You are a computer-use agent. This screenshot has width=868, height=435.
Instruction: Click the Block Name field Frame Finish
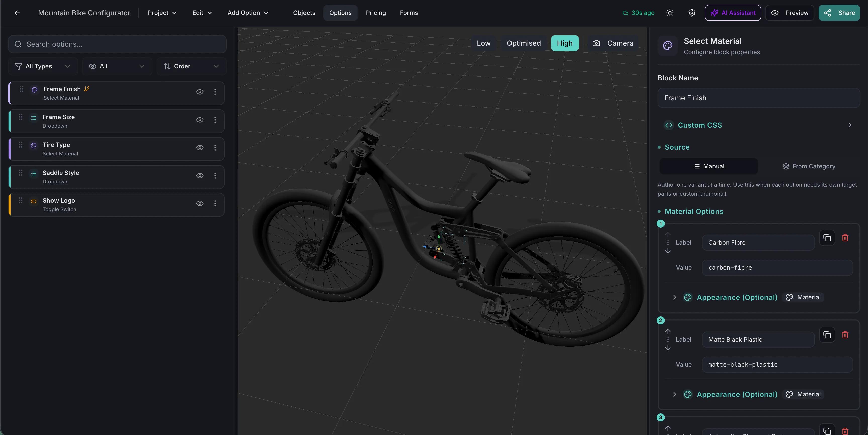[x=758, y=98]
